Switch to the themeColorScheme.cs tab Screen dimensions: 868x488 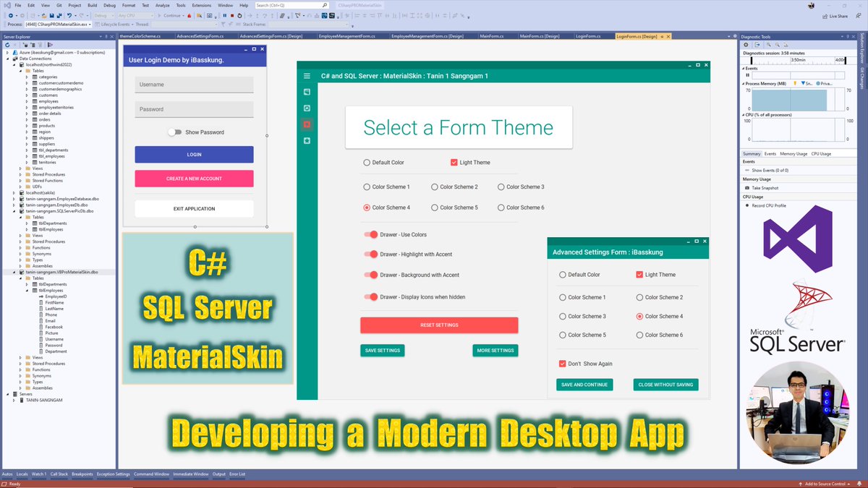[142, 36]
